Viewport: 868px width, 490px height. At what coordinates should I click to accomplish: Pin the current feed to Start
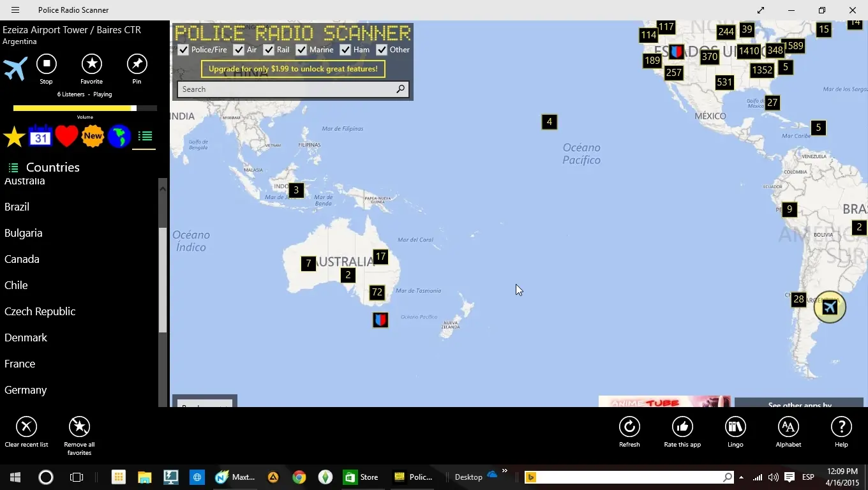(x=137, y=64)
